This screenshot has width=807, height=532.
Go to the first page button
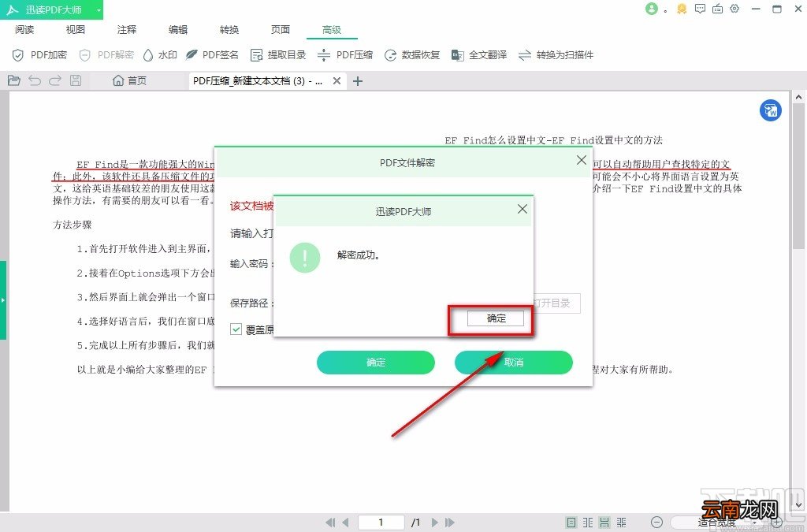click(x=330, y=523)
